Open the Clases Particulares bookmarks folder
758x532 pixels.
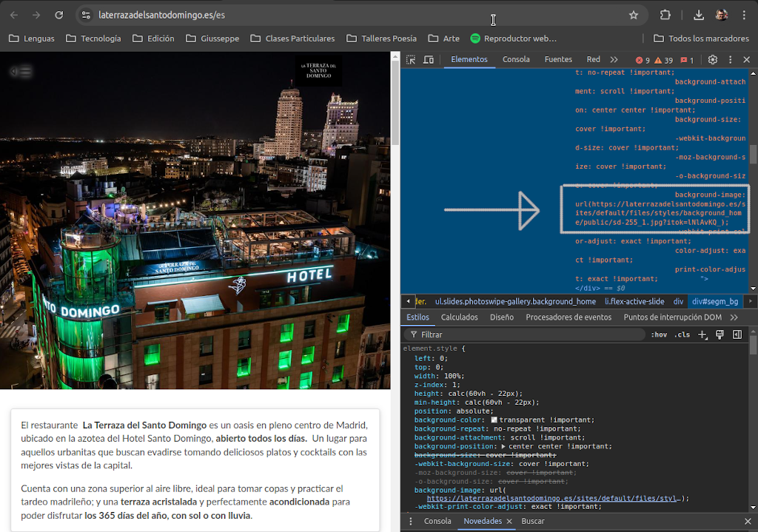292,38
